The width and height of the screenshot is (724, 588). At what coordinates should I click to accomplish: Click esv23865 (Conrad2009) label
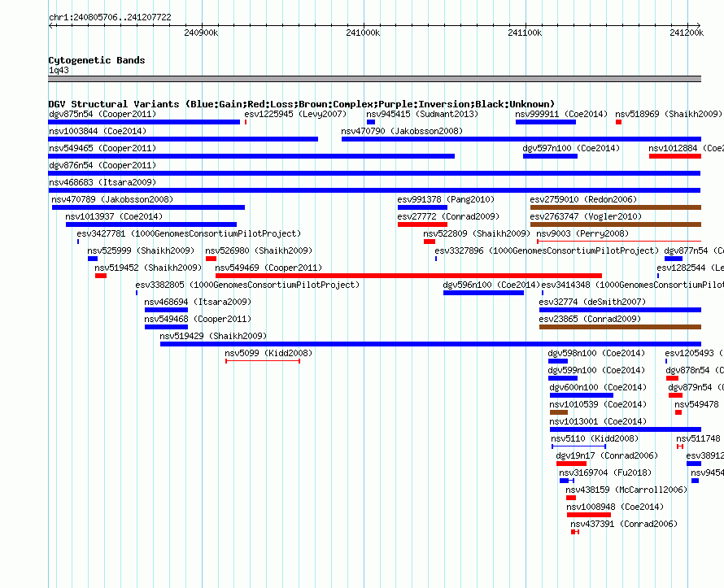[x=590, y=319]
